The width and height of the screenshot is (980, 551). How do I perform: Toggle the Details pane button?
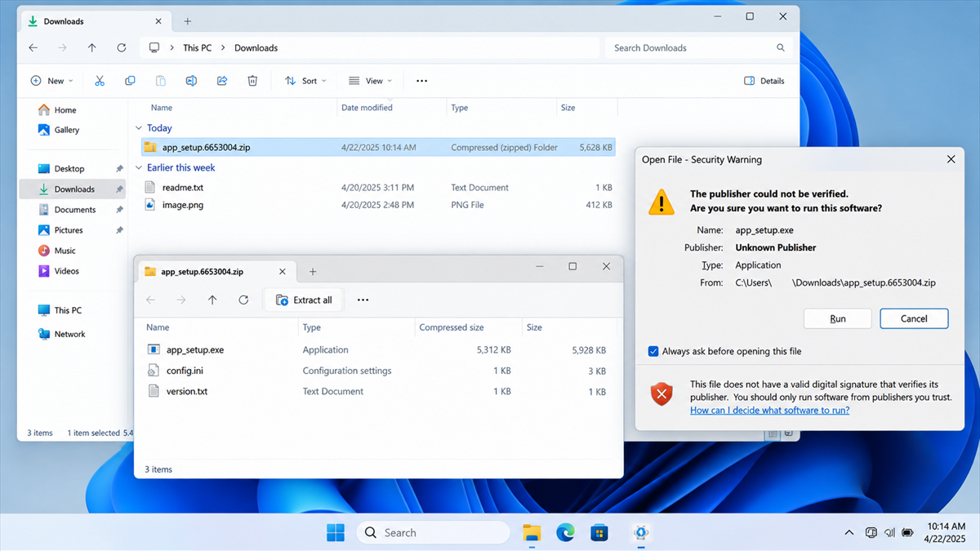point(764,81)
